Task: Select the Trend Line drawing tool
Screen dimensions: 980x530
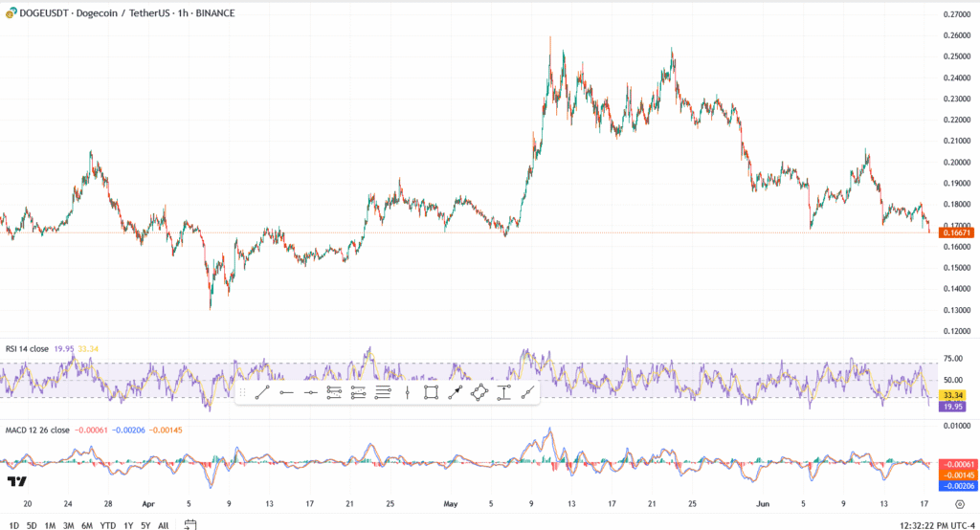Action: pyautogui.click(x=262, y=392)
